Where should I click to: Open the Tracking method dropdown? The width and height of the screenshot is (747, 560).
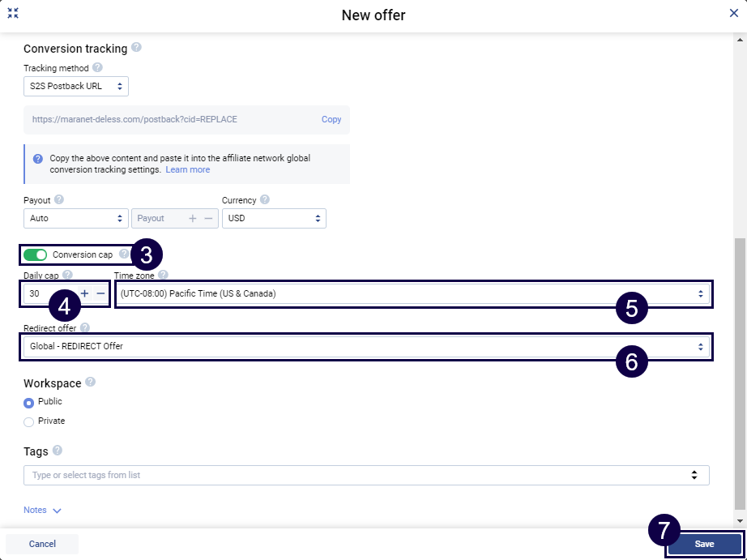[x=75, y=86]
